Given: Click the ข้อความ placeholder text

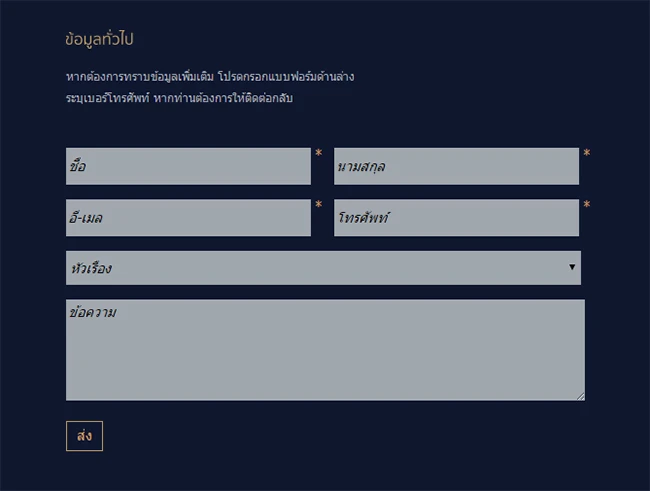Looking at the screenshot, I should pos(94,312).
